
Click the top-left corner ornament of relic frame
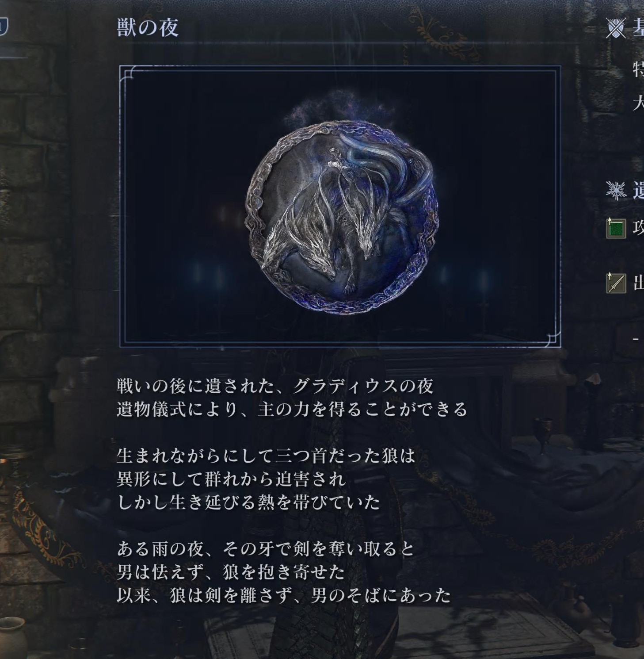130,76
